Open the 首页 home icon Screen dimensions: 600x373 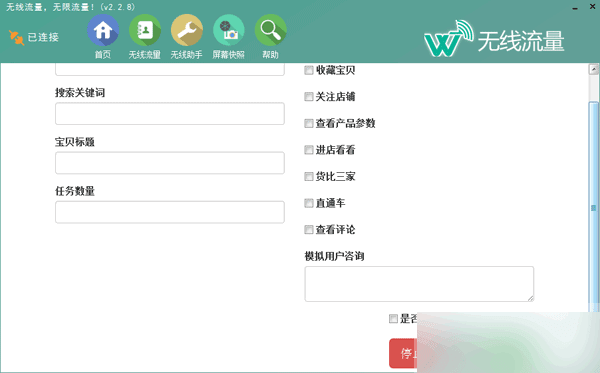pos(103,30)
